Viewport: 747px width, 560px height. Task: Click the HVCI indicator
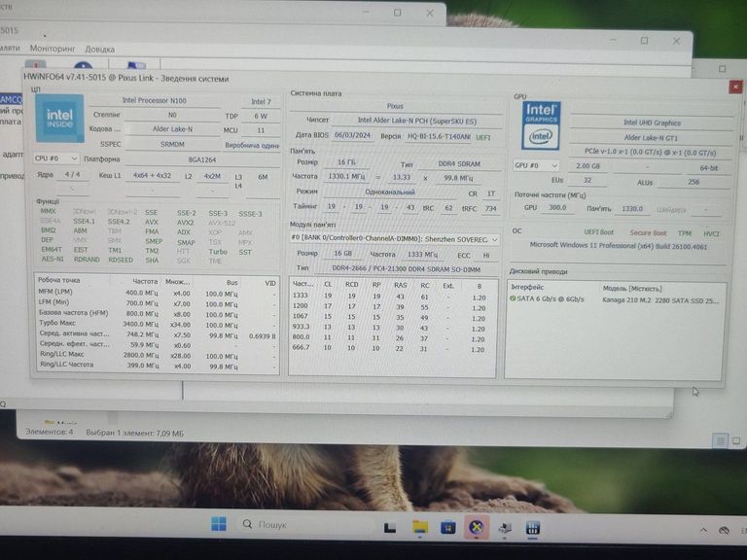tap(711, 233)
